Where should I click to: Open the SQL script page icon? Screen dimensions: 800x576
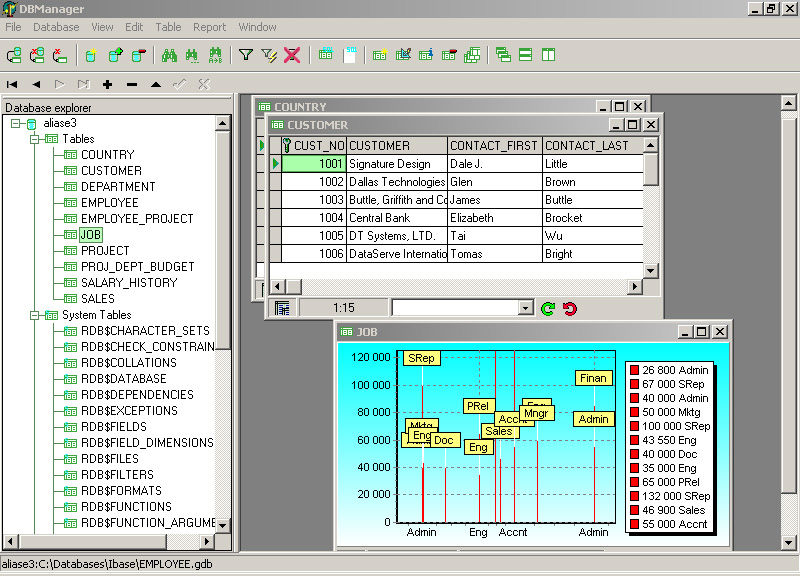(350, 55)
